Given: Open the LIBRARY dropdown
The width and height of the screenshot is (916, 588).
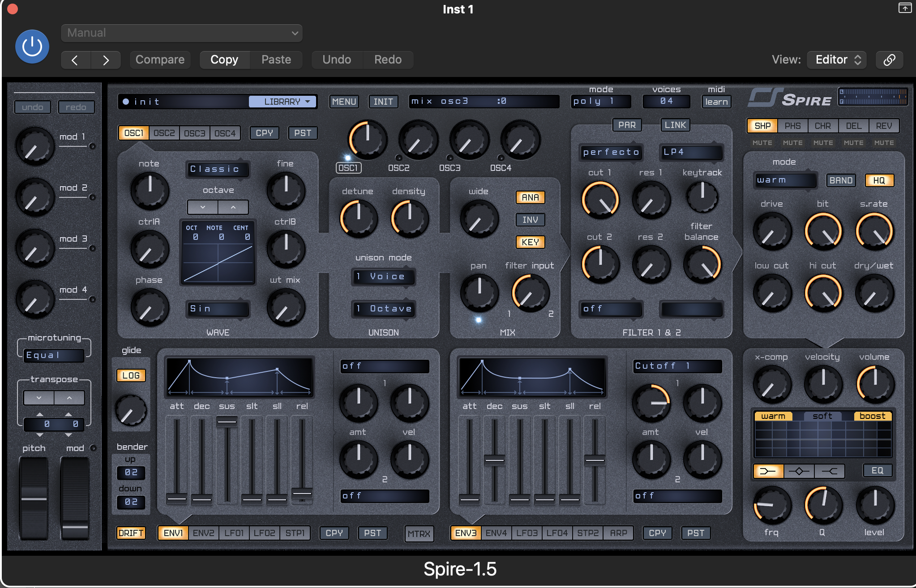Looking at the screenshot, I should pos(283,102).
